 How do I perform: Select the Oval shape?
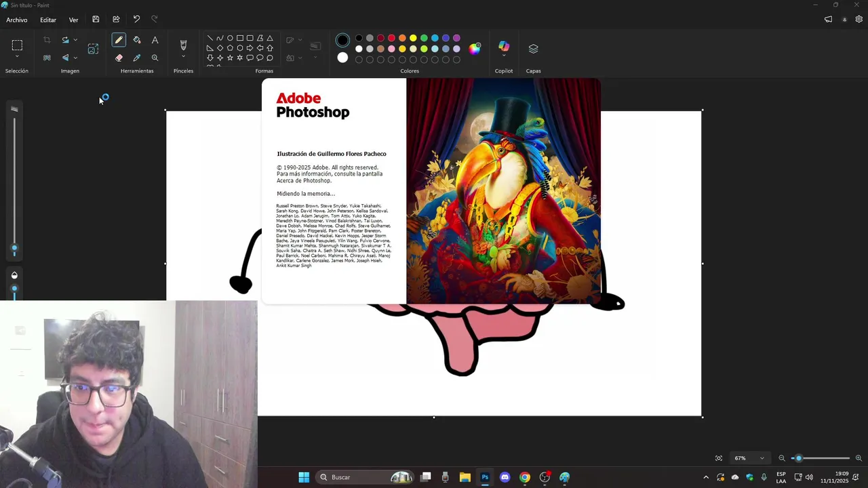point(230,38)
